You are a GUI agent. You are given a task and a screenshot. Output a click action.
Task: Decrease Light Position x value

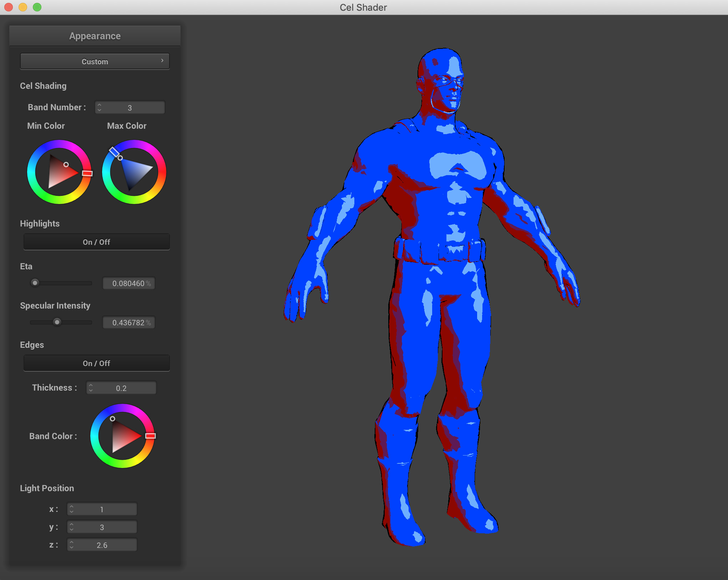(x=72, y=512)
